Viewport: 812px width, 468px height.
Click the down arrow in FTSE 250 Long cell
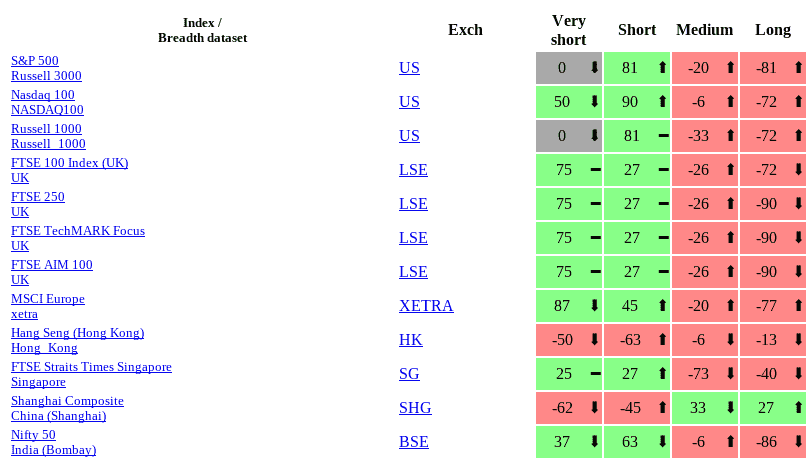click(798, 204)
